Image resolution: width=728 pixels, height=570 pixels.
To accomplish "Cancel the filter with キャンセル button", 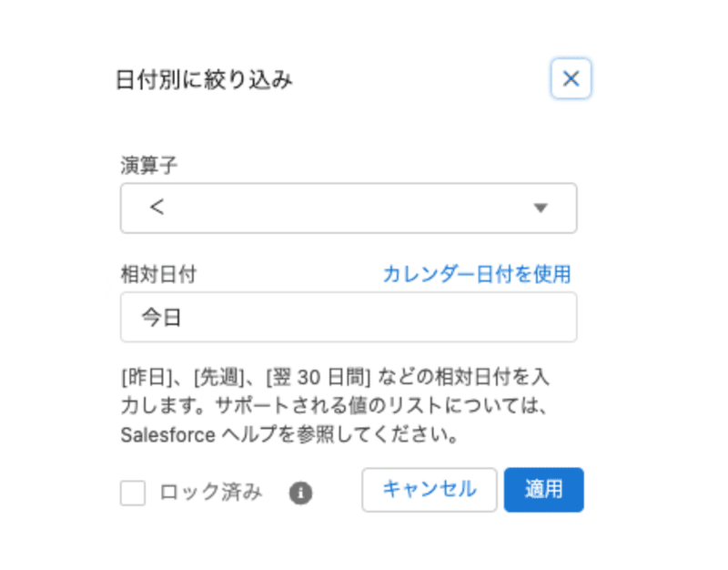I will coord(430,490).
